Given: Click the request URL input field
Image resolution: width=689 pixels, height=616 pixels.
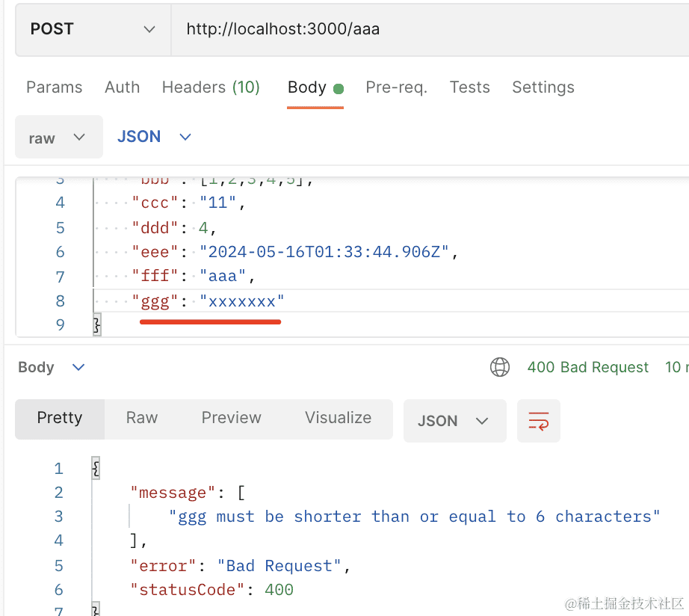Looking at the screenshot, I should 426,29.
